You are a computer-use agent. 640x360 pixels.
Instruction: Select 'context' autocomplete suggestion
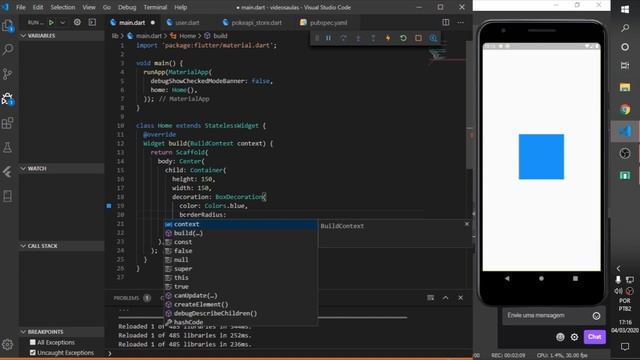[x=240, y=224]
